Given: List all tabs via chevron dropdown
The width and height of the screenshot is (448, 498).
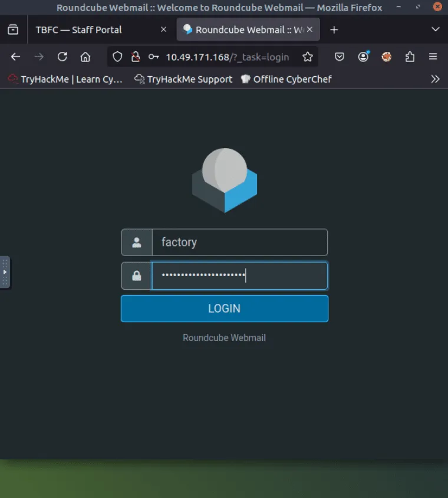Looking at the screenshot, I should coord(436,30).
